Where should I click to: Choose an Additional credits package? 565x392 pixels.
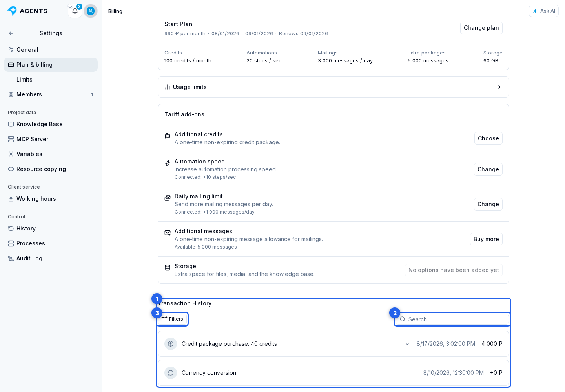pos(488,138)
